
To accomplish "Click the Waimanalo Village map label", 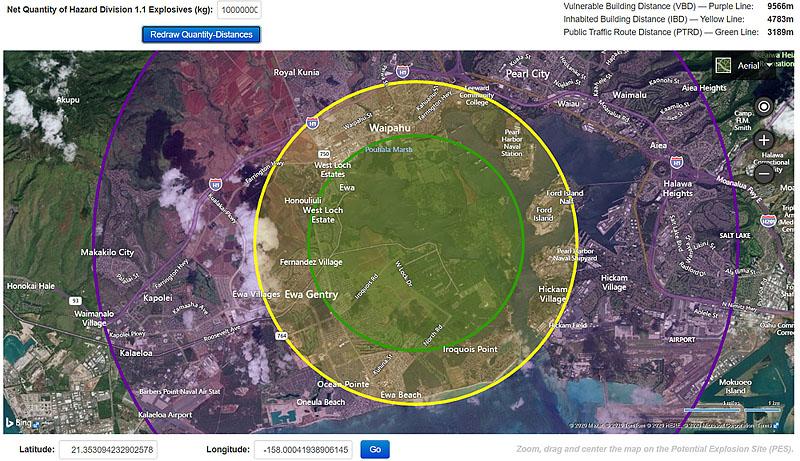I will point(94,318).
